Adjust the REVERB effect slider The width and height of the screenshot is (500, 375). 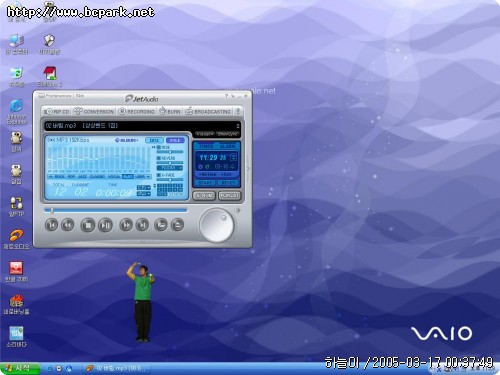(x=170, y=163)
